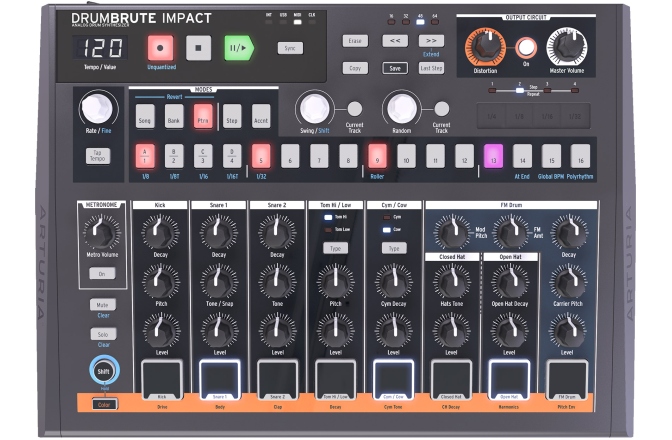Click lit step button 5
The width and height of the screenshot is (672, 440).
click(261, 156)
